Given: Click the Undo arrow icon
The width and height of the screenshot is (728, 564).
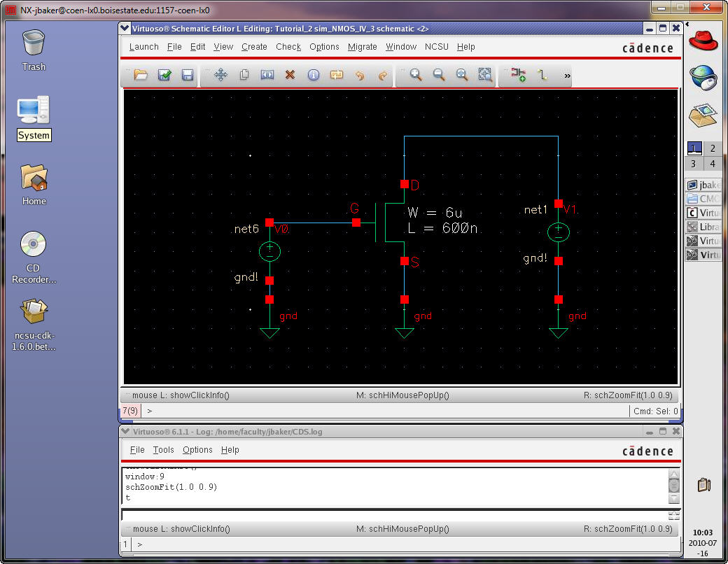Looking at the screenshot, I should pos(360,75).
